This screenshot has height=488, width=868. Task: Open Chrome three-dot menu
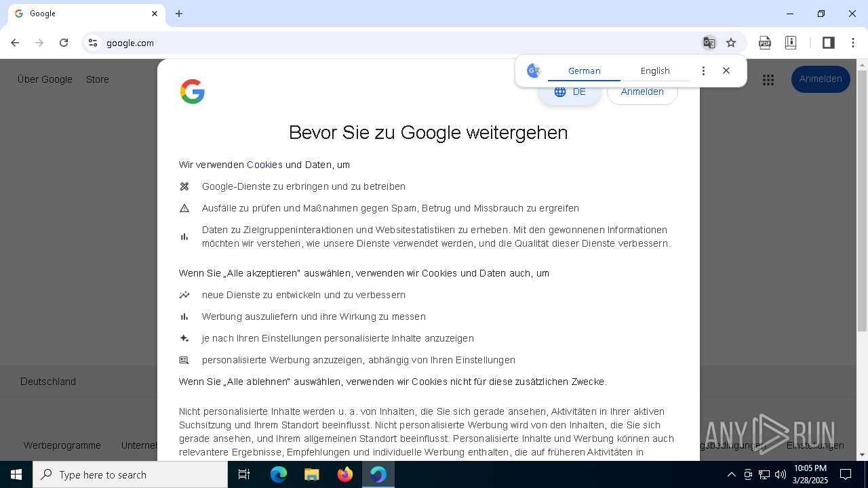tap(853, 43)
